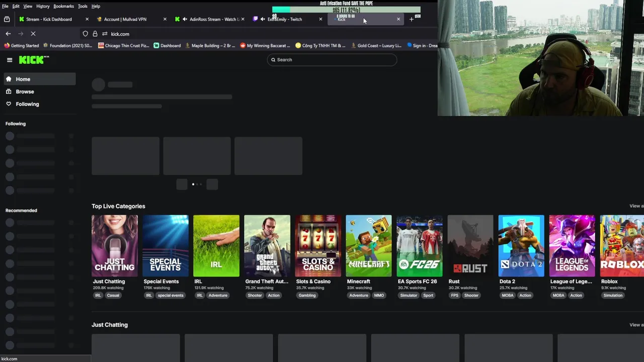The height and width of the screenshot is (362, 644).
Task: Open Dashboard bookmark
Action: pyautogui.click(x=167, y=46)
